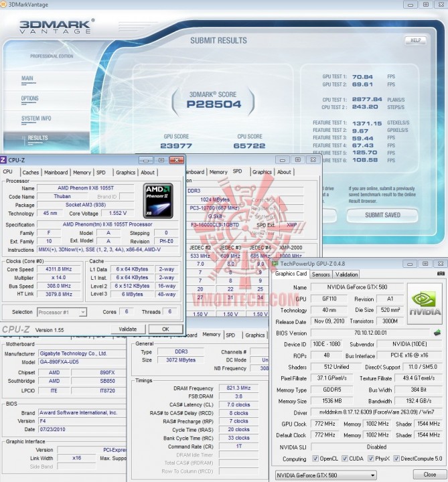Click the CPU-Z title bar Z icon
This screenshot has width=448, height=482.
pos(3,160)
